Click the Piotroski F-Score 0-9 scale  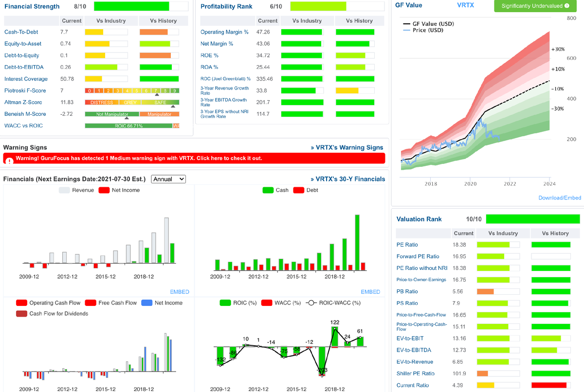point(132,90)
